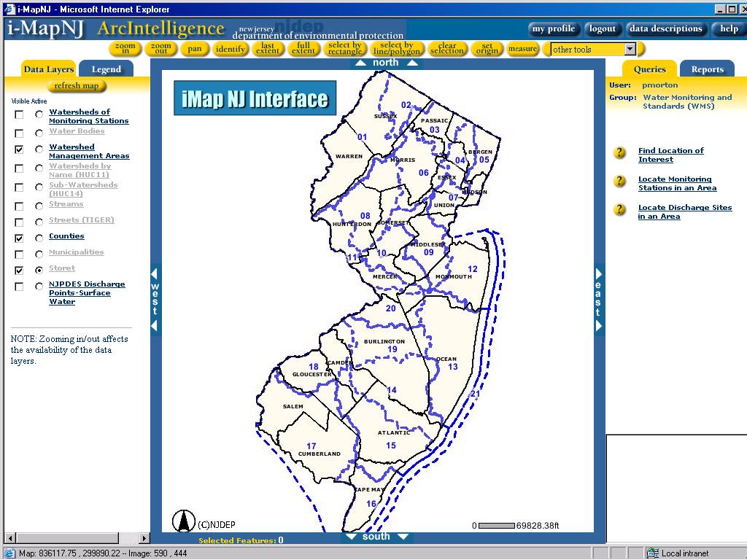
Task: Set NJPDES Discharge Points as active layer
Action: 39,287
